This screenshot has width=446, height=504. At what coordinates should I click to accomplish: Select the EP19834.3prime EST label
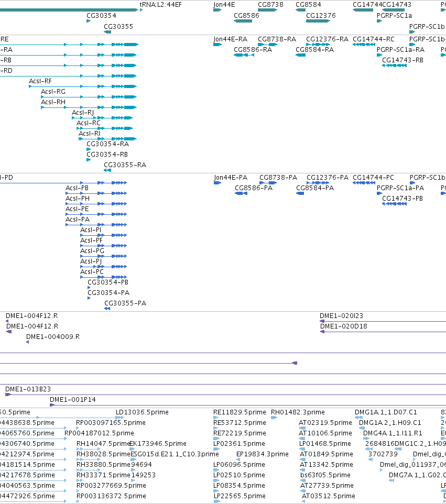click(x=263, y=454)
